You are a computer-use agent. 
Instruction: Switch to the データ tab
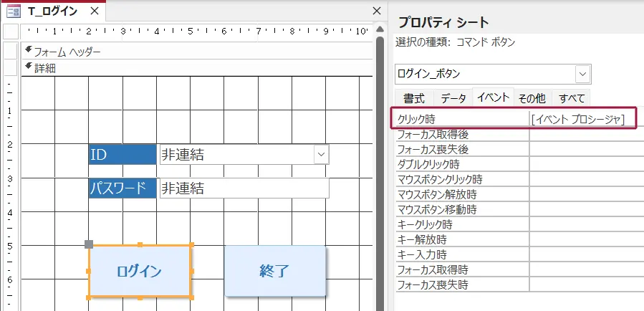453,98
